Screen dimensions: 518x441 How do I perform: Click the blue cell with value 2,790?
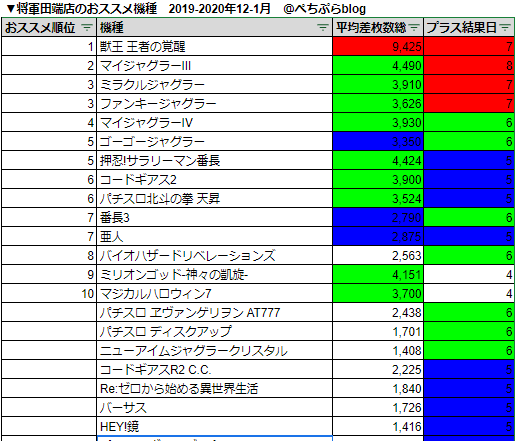click(378, 217)
